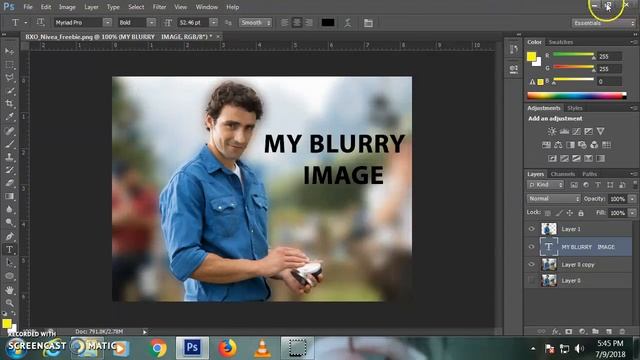
Task: Select the Dodge tool
Action: click(9, 222)
